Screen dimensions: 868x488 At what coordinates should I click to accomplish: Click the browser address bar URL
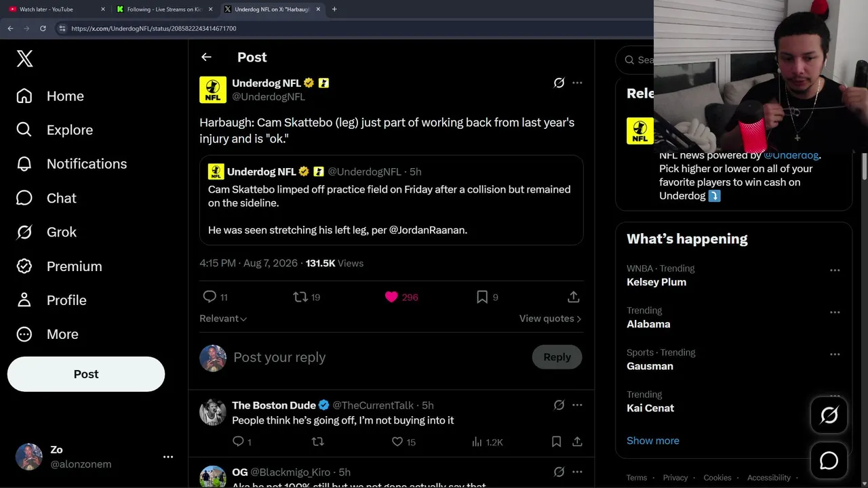point(154,28)
